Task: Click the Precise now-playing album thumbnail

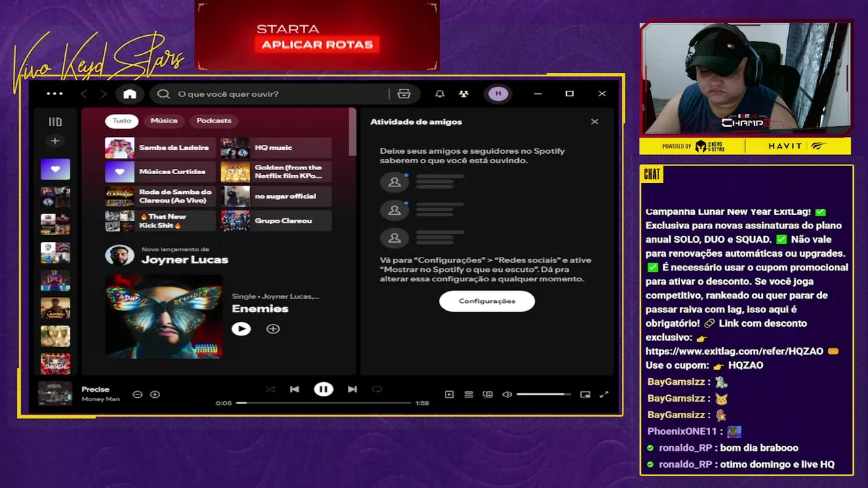Action: click(55, 394)
